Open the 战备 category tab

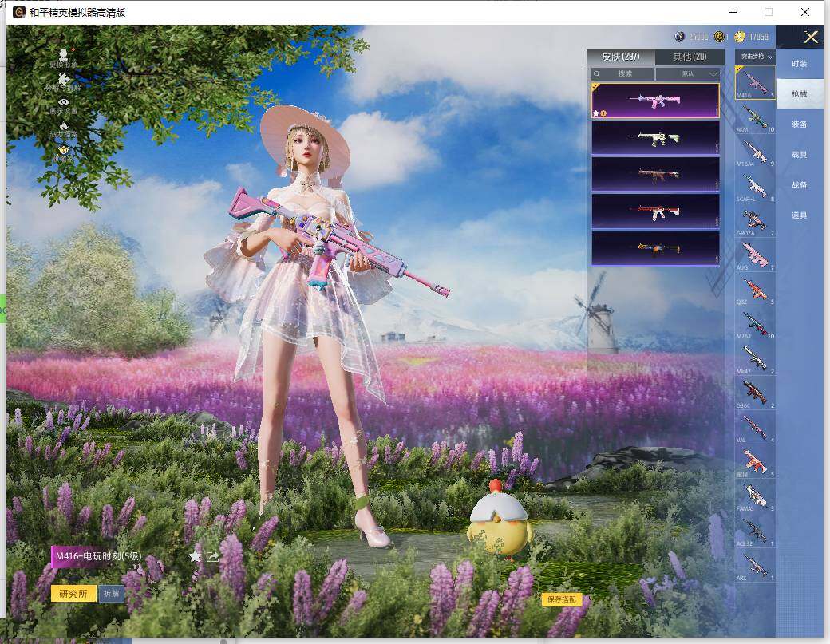click(x=800, y=184)
